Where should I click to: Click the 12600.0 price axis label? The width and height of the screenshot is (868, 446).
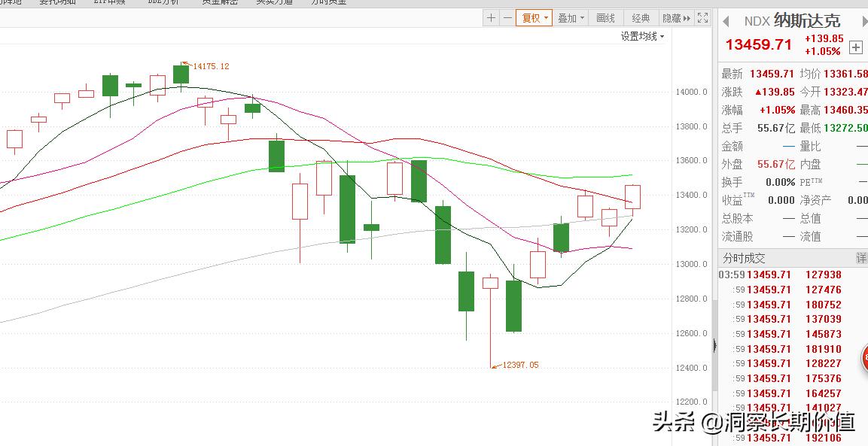tap(691, 334)
